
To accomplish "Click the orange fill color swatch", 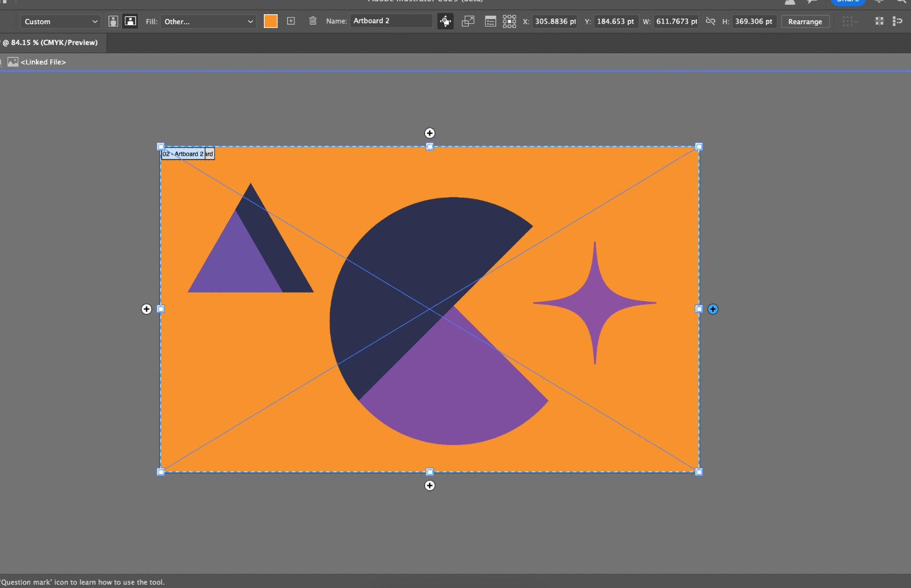I will pos(270,21).
